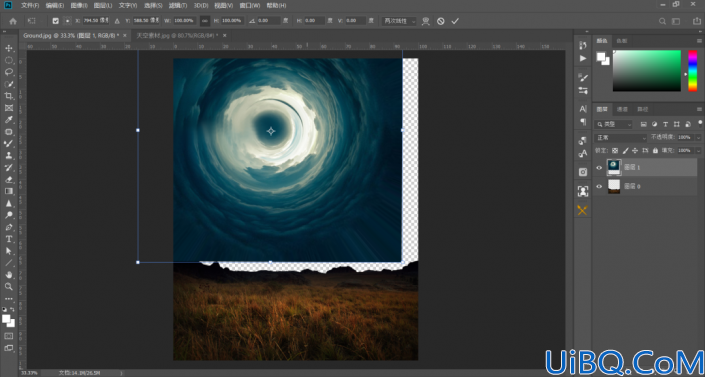
Task: Toggle layer filtering on or off
Action: click(700, 123)
